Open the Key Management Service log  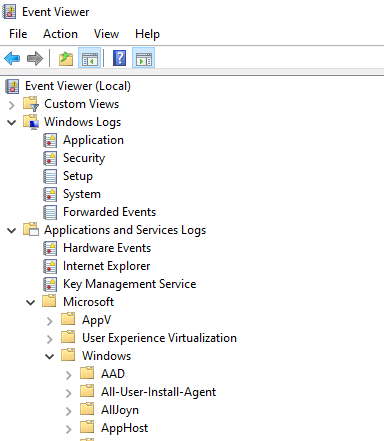(x=129, y=284)
